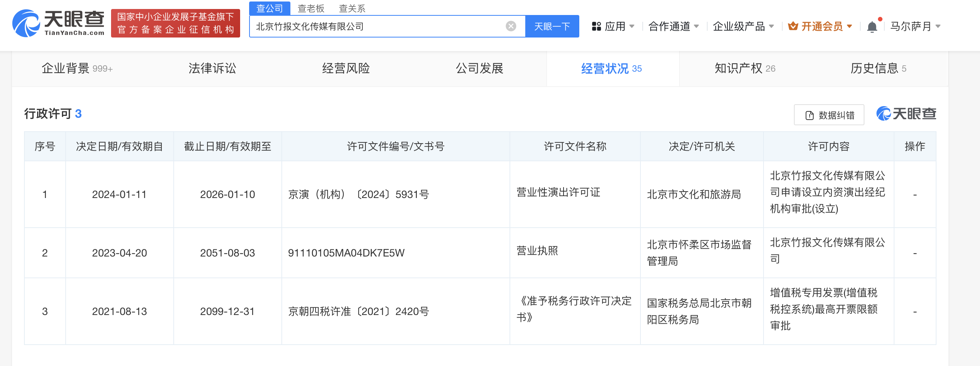This screenshot has width=980, height=366.
Task: Click the date 2021-08-13
Action: 119,312
